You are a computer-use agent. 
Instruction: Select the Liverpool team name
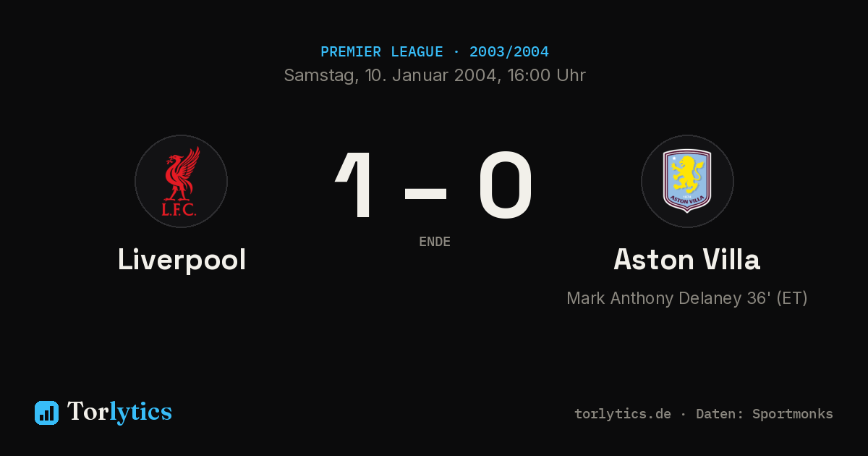(182, 260)
